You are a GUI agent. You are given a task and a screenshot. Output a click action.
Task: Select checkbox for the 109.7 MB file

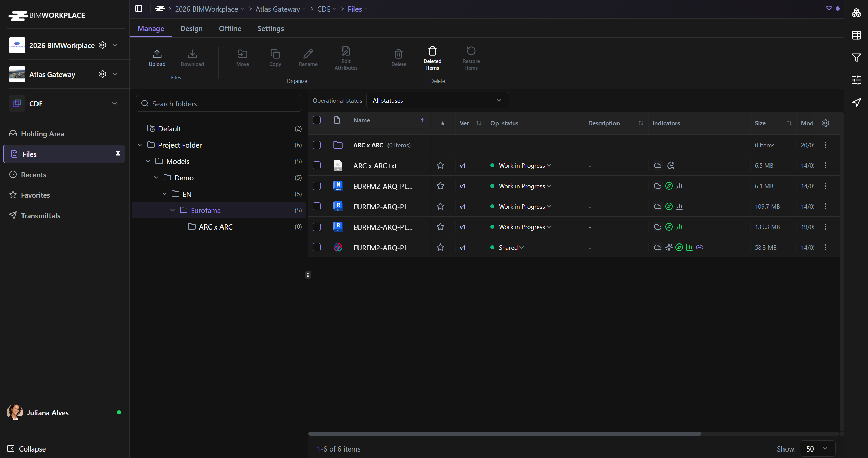click(317, 206)
